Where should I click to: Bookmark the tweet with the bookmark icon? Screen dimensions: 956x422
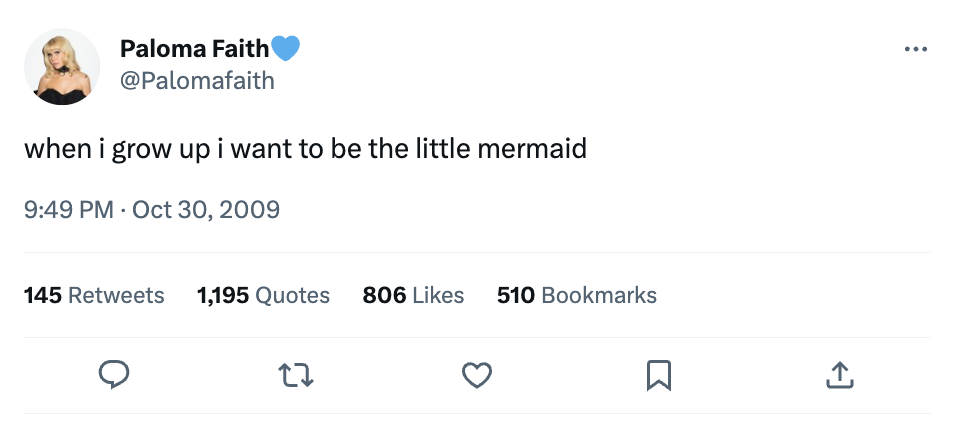click(658, 375)
